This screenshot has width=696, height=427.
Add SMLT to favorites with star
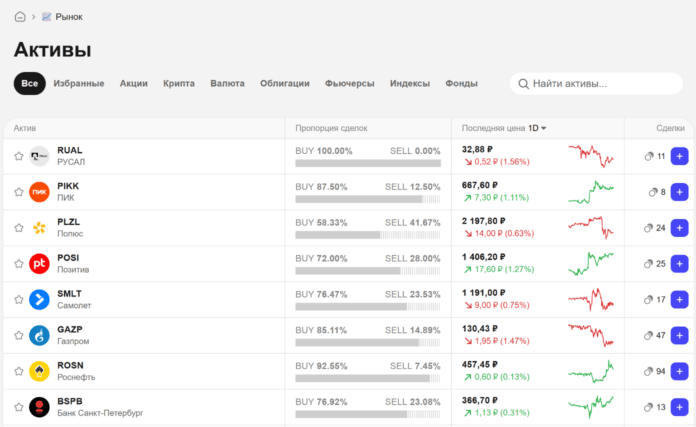[19, 300]
